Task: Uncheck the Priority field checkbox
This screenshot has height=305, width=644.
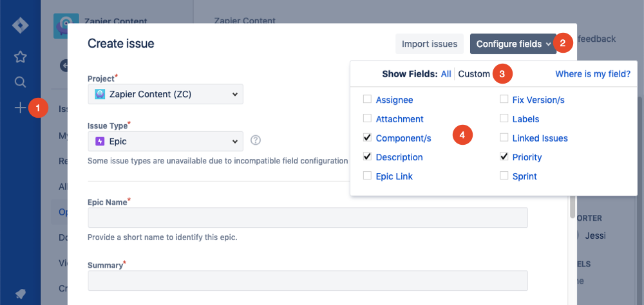Action: [504, 157]
